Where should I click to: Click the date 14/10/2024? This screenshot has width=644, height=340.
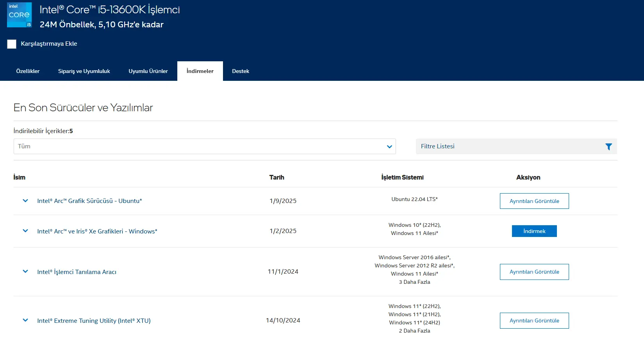283,320
